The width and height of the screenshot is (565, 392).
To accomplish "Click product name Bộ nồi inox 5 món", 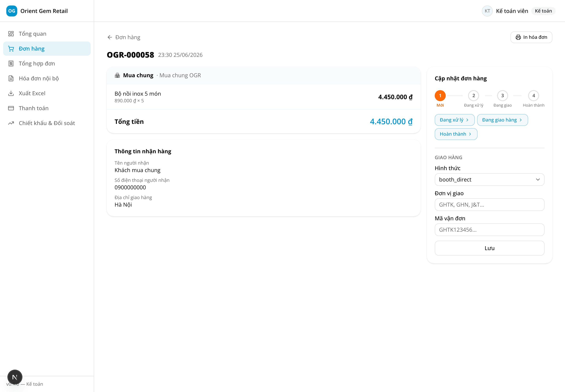I will coord(138,93).
